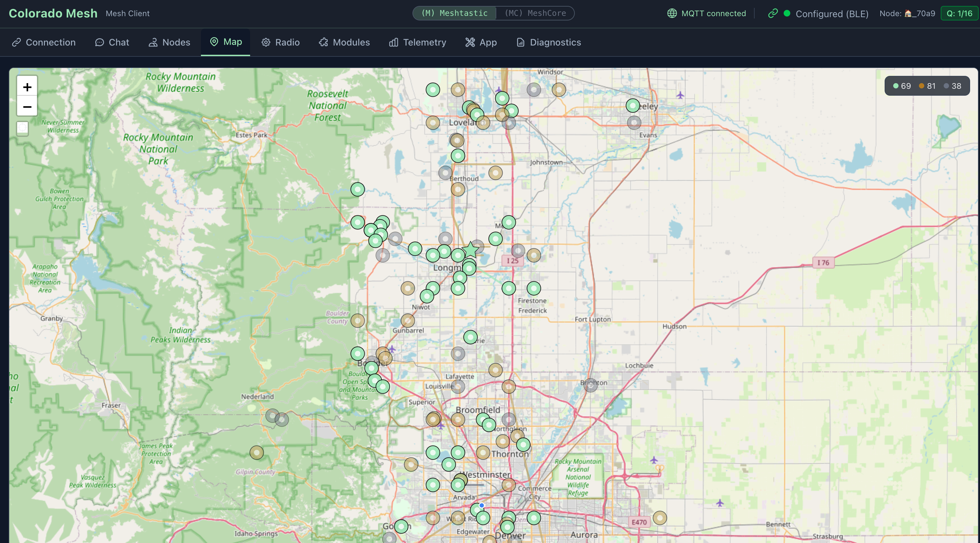Screen dimensions: 980x543
Task: Select the Meshtastic protocol toggle
Action: 455,13
